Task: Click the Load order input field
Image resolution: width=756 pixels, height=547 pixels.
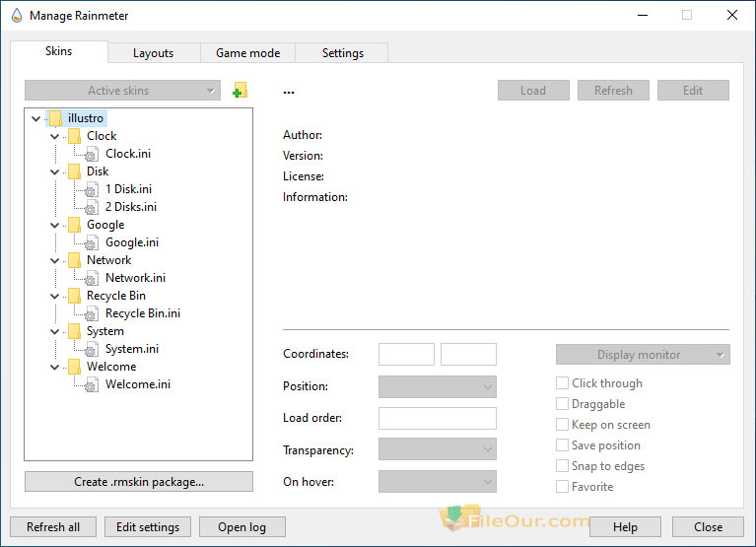Action: 438,418
